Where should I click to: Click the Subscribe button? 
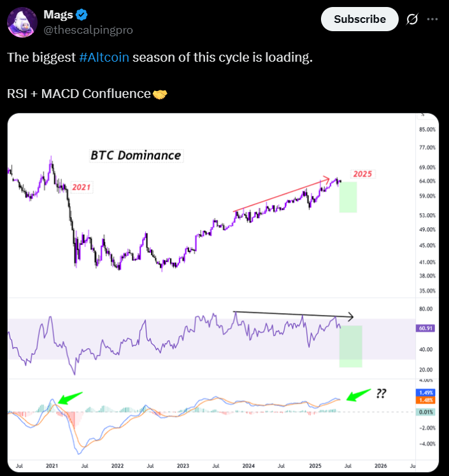[x=360, y=19]
